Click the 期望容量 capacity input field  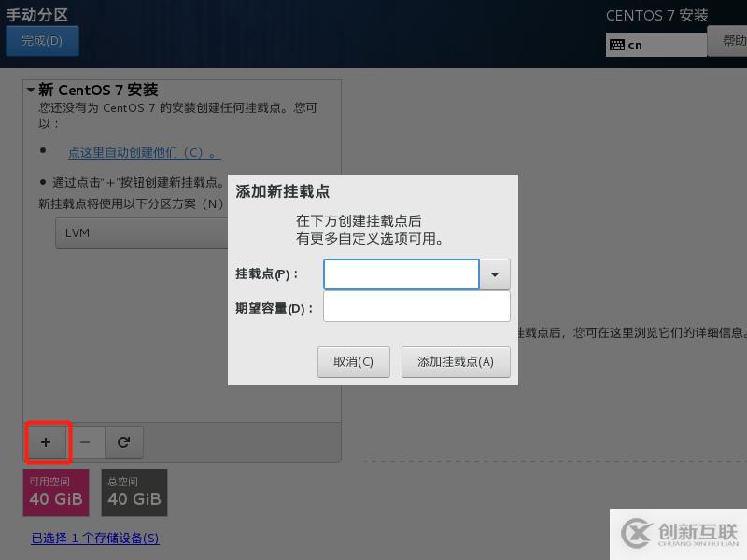[x=416, y=305]
